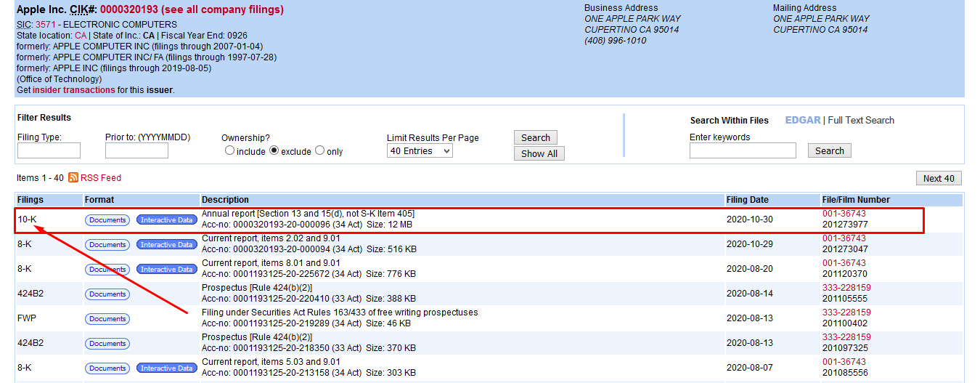Open the SIC code 3571 link
This screenshot has width=980, height=383.
click(45, 25)
